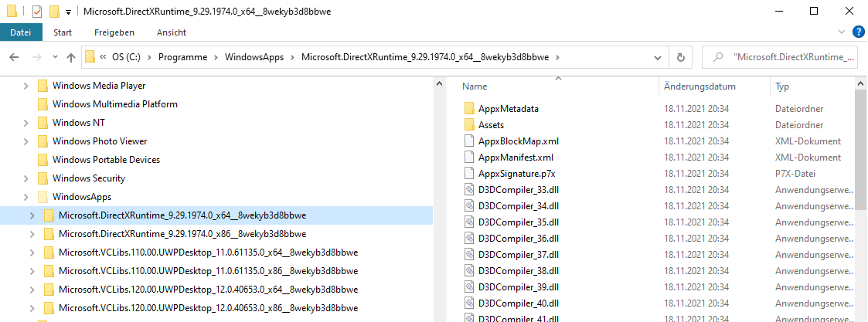Viewport: 868px width, 322px height.
Task: Switch to the Ansicht ribbon tab
Action: [171, 32]
